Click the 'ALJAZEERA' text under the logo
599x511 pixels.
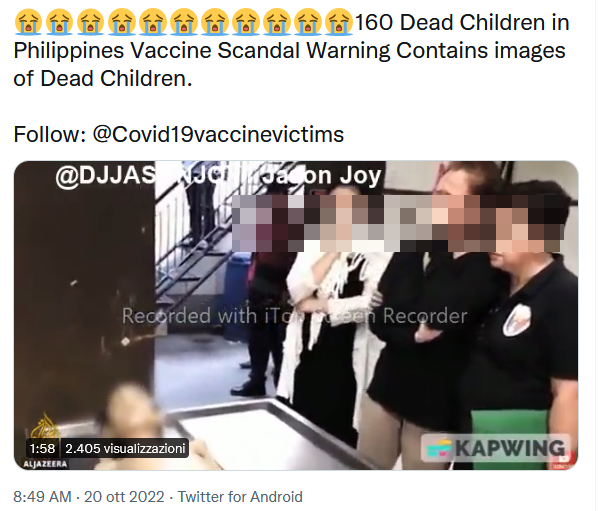(45, 464)
